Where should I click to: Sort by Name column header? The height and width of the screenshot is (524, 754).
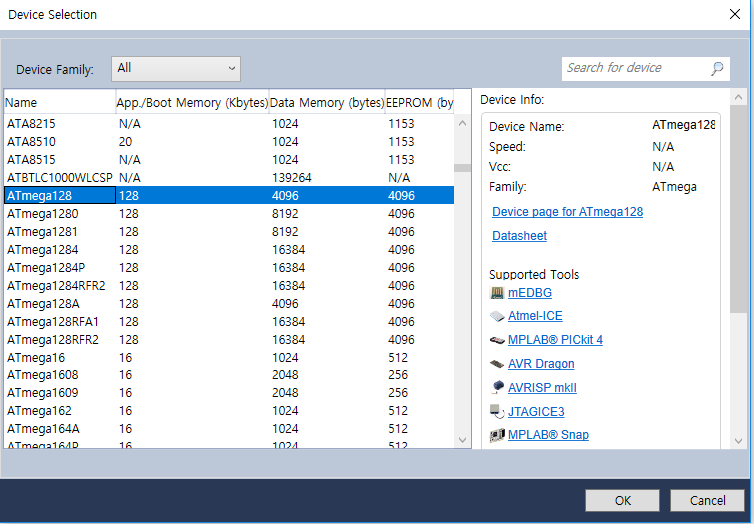[60, 102]
